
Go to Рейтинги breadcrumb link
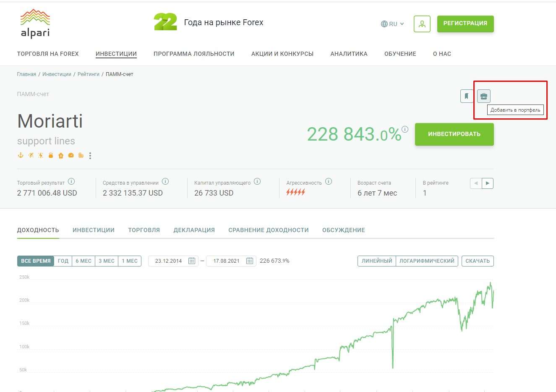point(89,74)
